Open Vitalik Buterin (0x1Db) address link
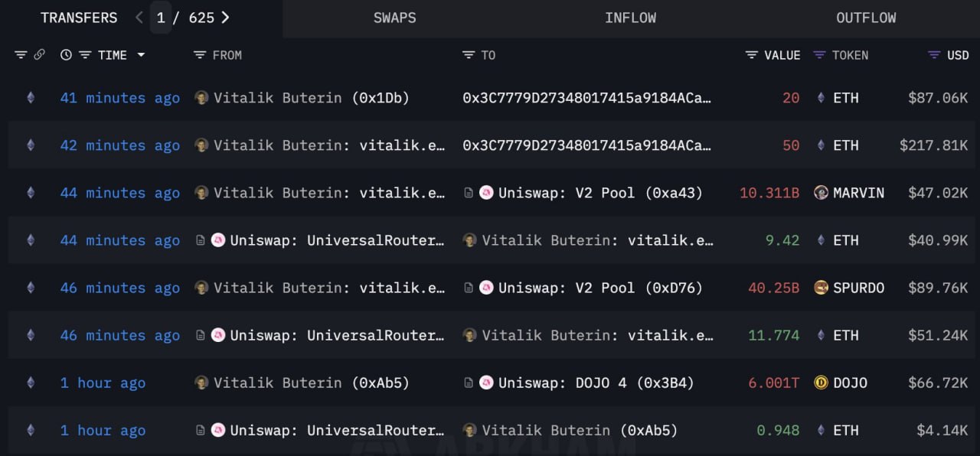The image size is (980, 456). coord(311,98)
